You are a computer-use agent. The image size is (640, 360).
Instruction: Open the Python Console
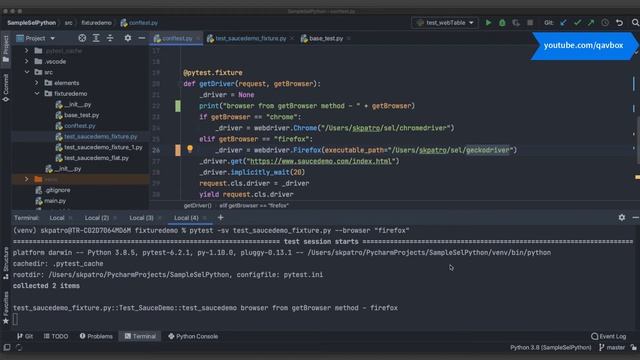coord(193,336)
